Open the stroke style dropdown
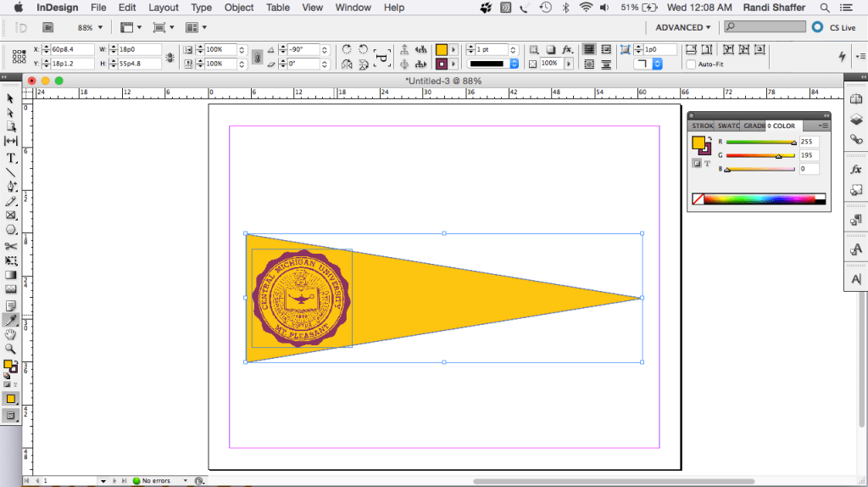868x487 pixels. coord(492,64)
